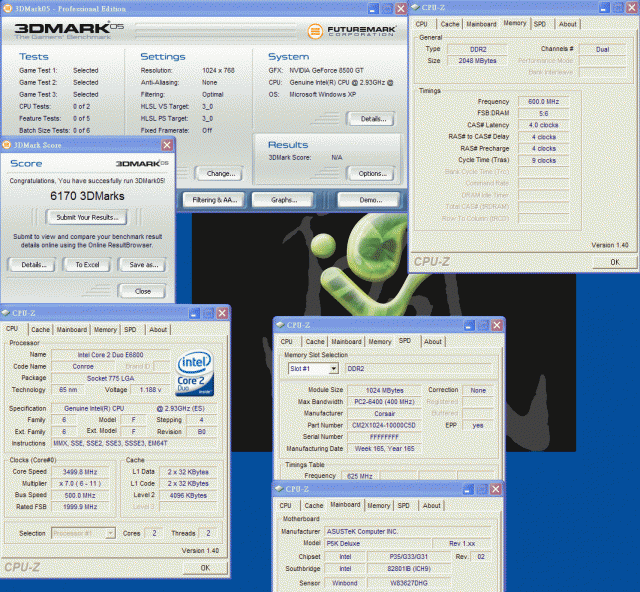Click Close button in score dialog
This screenshot has height=592, width=640.
pos(142,291)
